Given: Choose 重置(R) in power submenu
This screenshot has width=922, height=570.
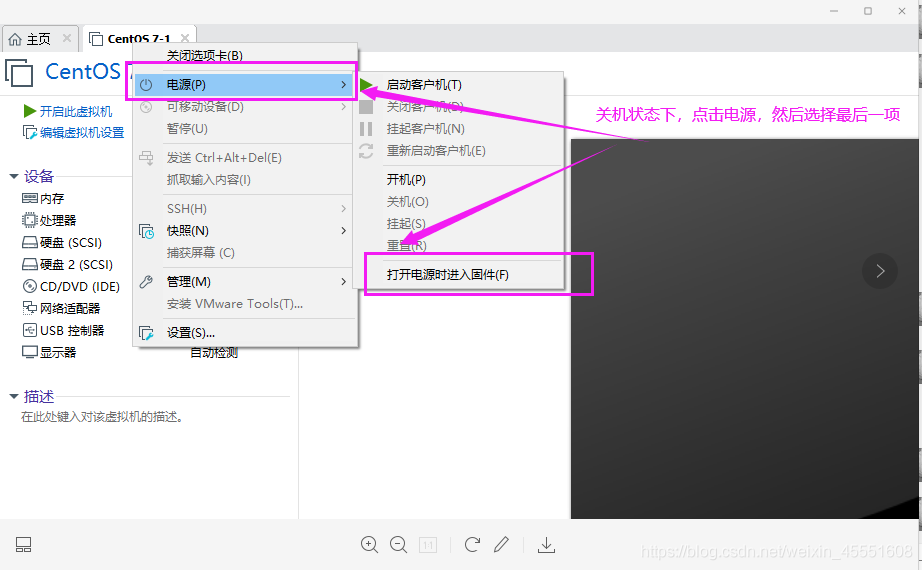Looking at the screenshot, I should [x=406, y=246].
